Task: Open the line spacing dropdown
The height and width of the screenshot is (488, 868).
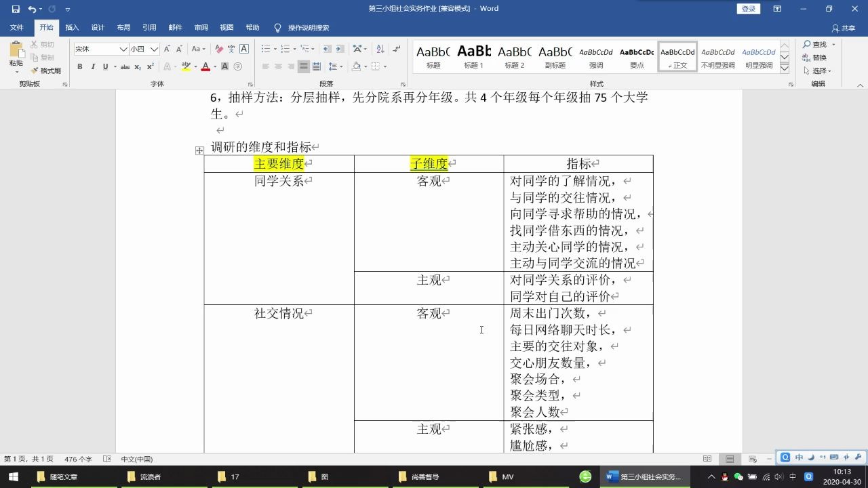Action: coord(335,66)
